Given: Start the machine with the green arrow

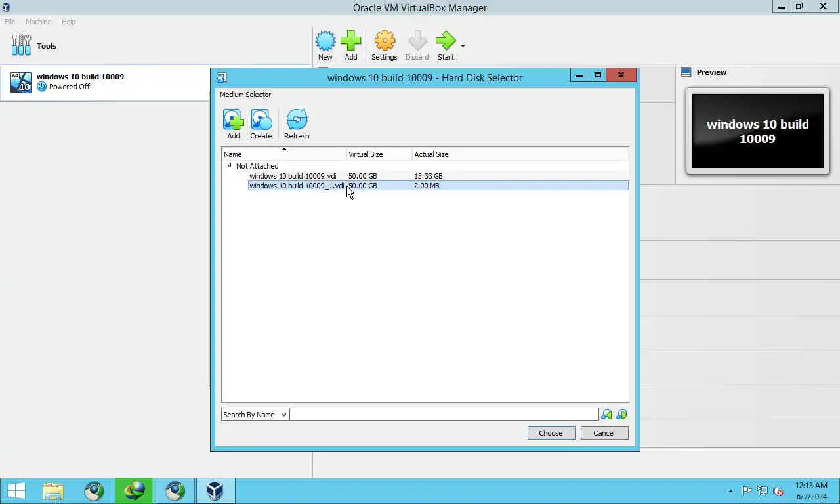Looking at the screenshot, I should 446,45.
